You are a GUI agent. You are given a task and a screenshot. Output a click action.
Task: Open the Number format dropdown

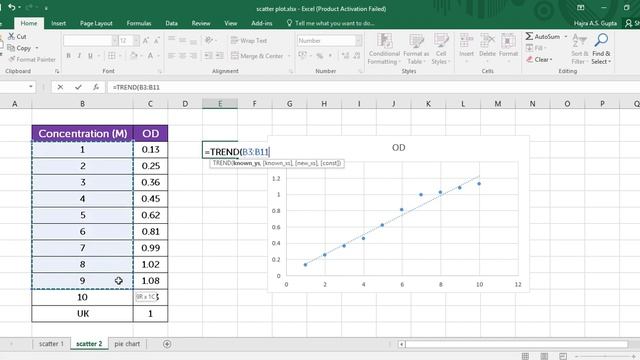coord(358,40)
